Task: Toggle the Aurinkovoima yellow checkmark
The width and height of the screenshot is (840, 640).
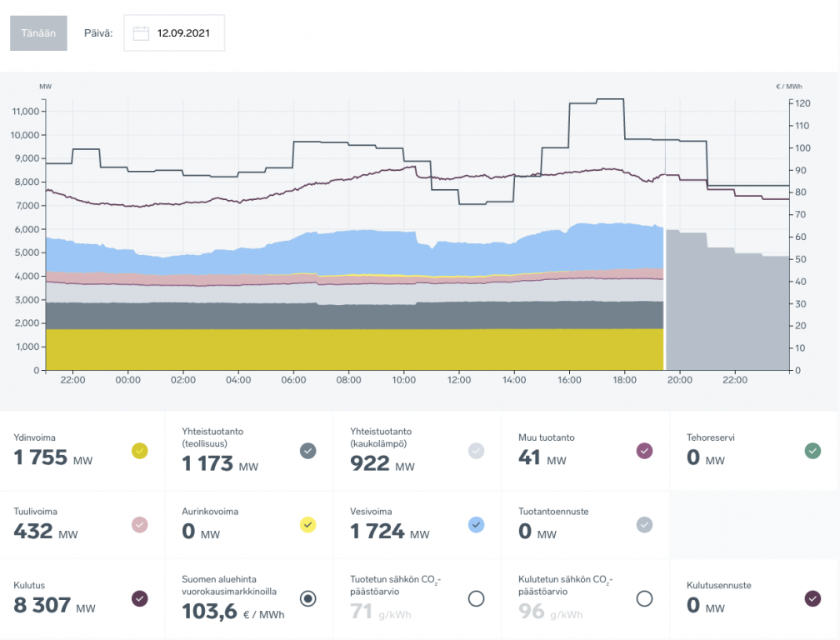Action: 307,524
